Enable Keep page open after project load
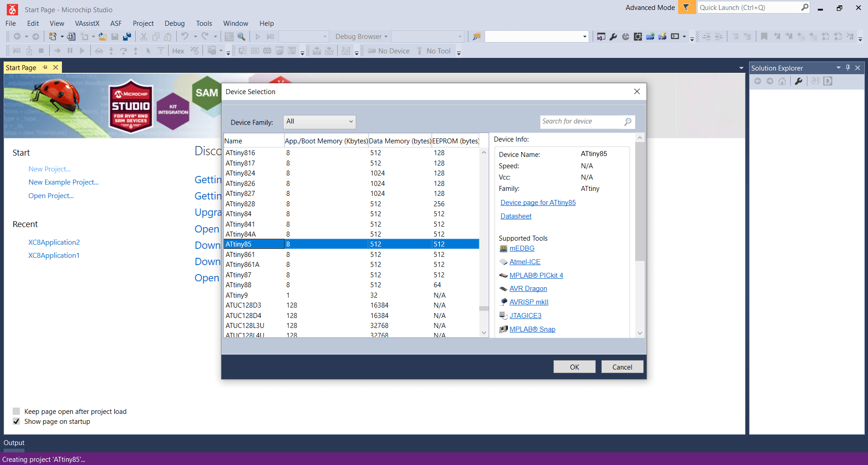Screen dimensions: 868x465 pos(16,411)
